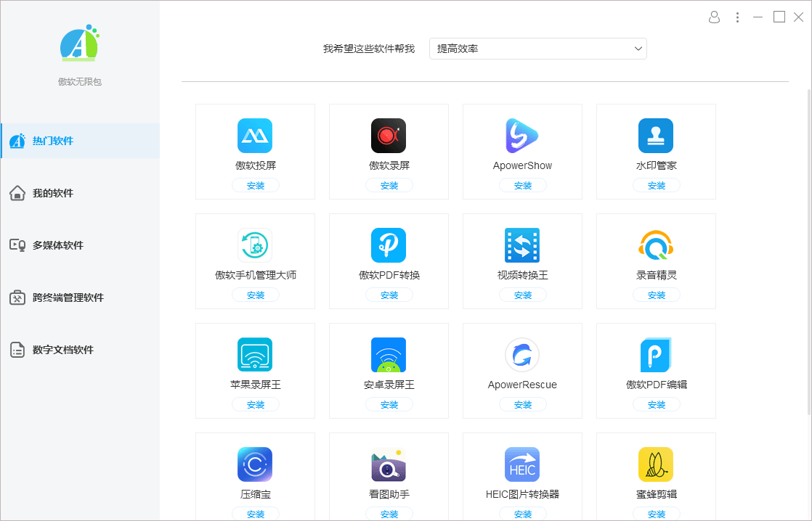Click the ApowerRescue name label
The width and height of the screenshot is (812, 521).
point(522,385)
